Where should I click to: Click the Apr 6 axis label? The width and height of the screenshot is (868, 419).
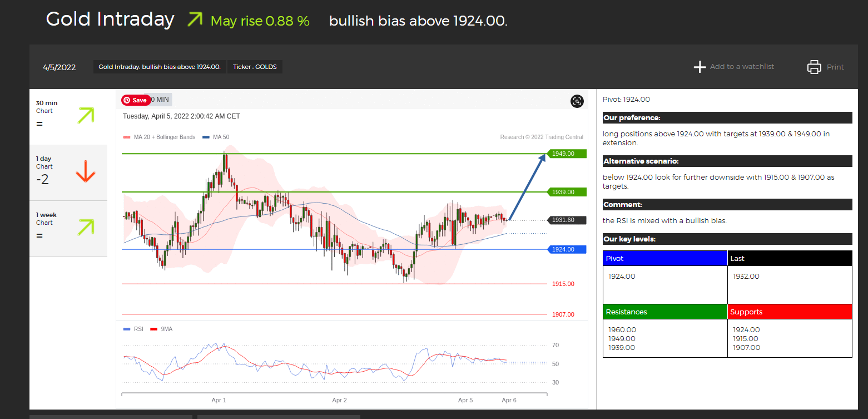[x=509, y=400]
